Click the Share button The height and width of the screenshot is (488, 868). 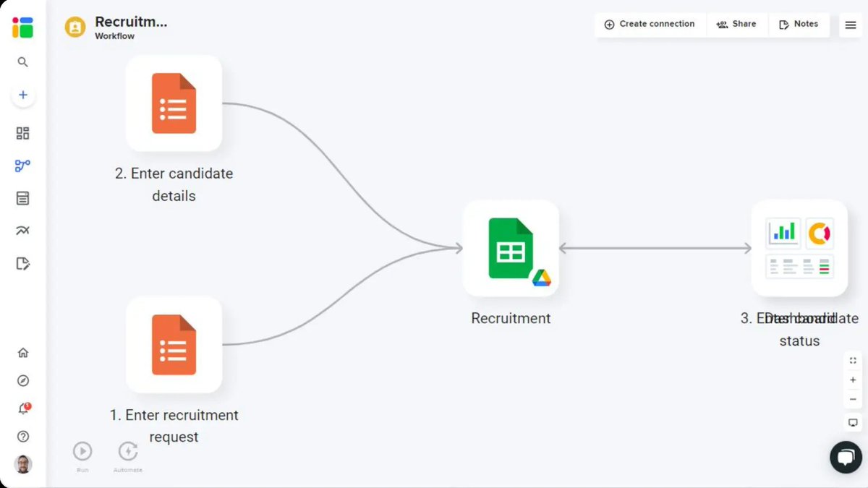point(736,24)
